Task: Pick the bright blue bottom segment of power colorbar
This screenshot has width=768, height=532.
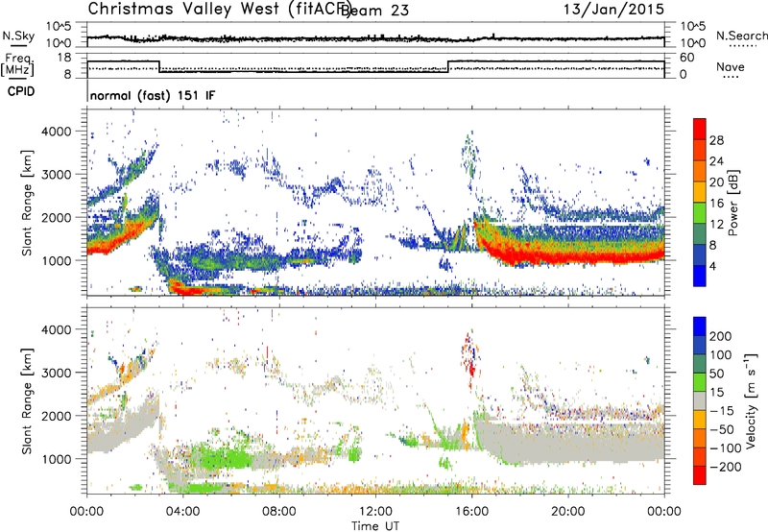Action: point(700,276)
